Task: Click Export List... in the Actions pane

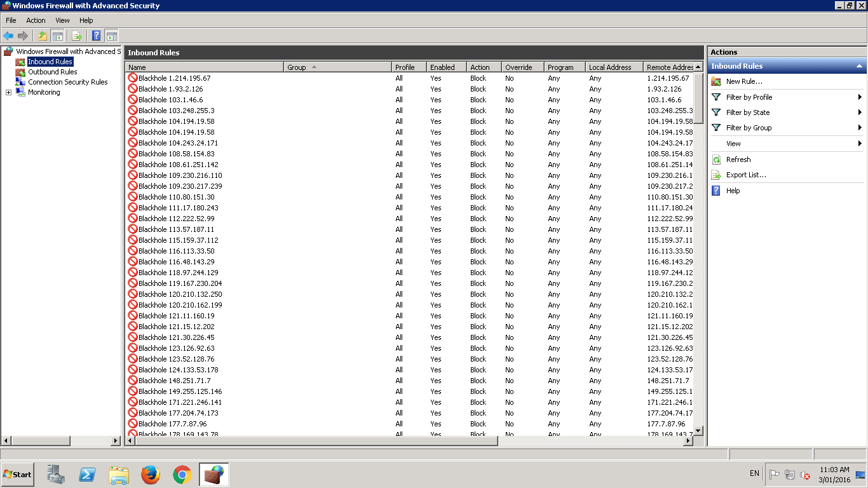Action: tap(746, 175)
